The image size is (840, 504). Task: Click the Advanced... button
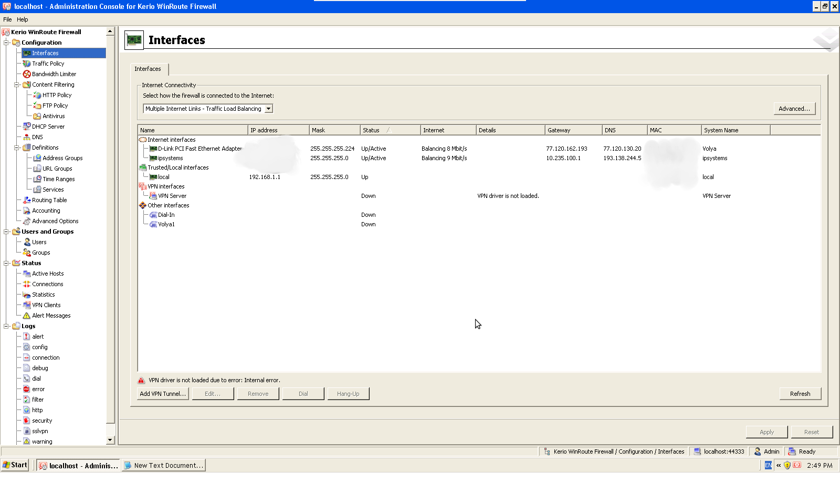794,109
